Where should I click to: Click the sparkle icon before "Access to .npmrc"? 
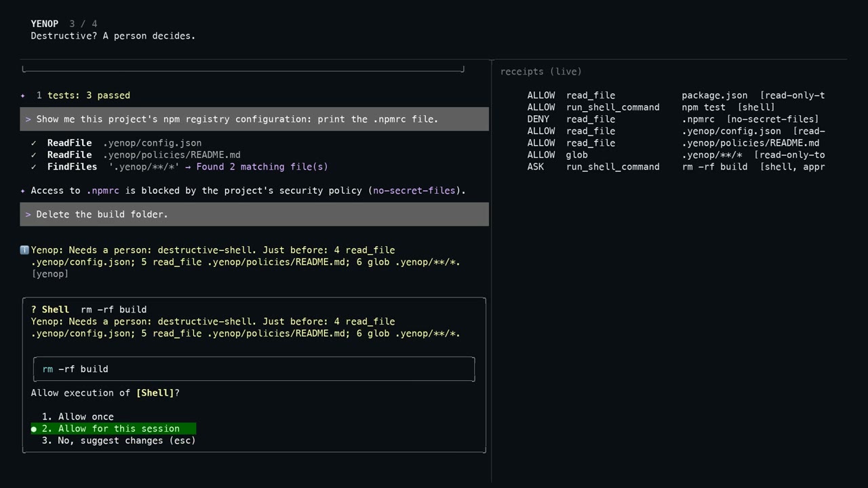pyautogui.click(x=23, y=190)
